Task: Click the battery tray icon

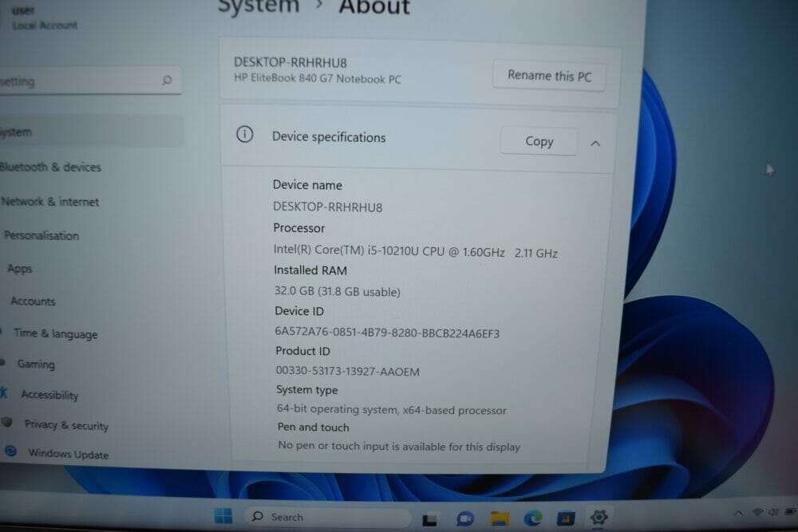Action: click(x=790, y=511)
